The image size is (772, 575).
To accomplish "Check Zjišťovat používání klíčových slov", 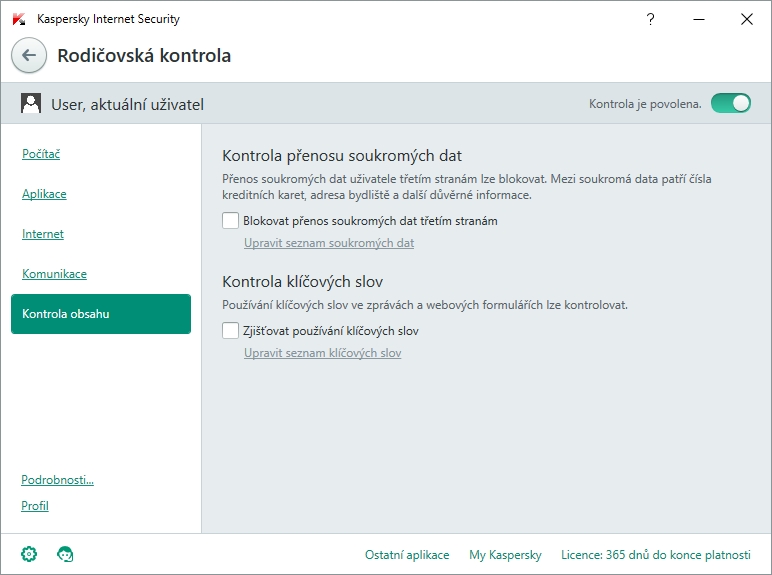I will [x=230, y=330].
